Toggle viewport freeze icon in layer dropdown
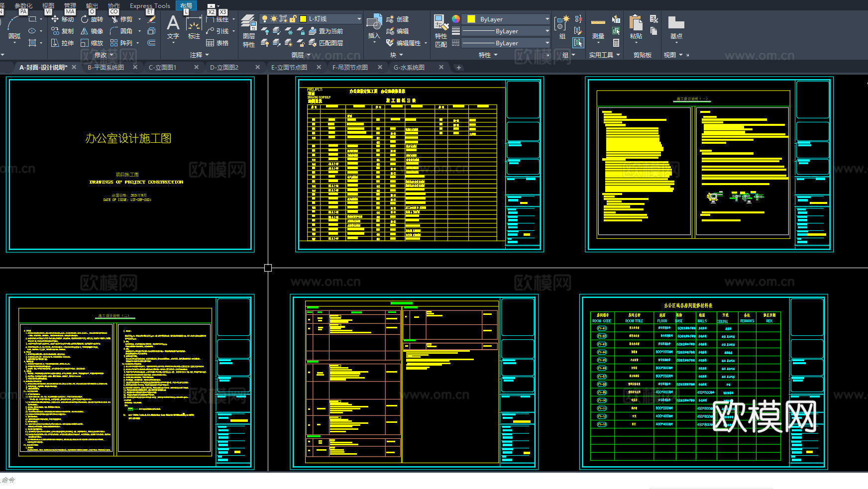The image size is (868, 489). pos(283,19)
